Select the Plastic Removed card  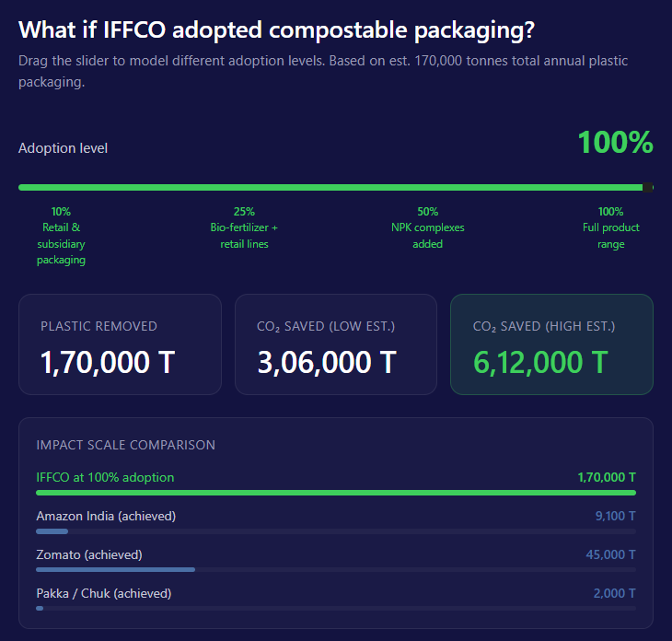[120, 344]
